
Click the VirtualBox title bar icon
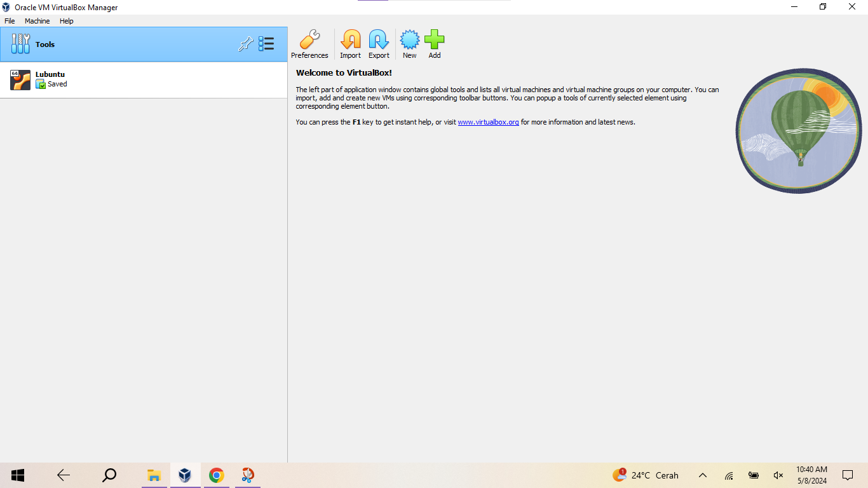6,7
